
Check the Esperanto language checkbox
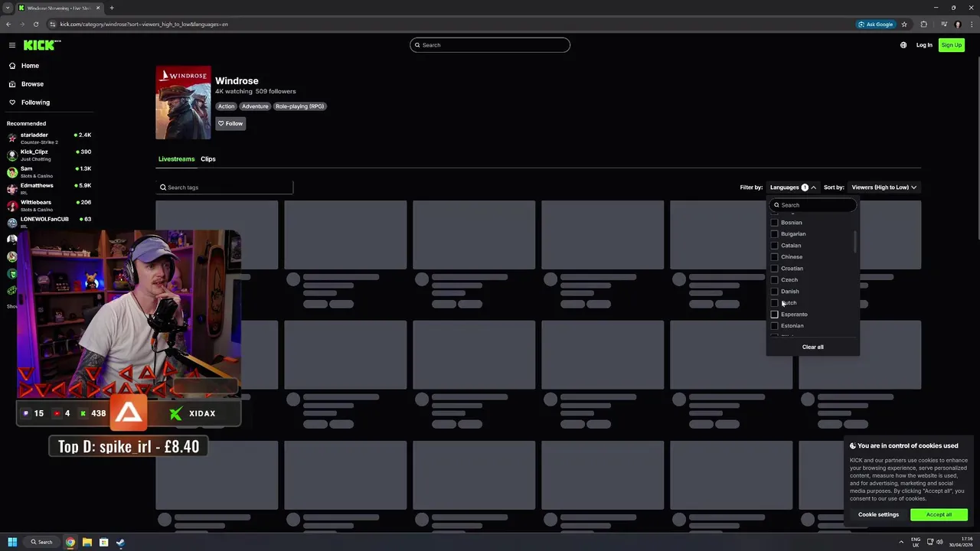[x=774, y=315]
